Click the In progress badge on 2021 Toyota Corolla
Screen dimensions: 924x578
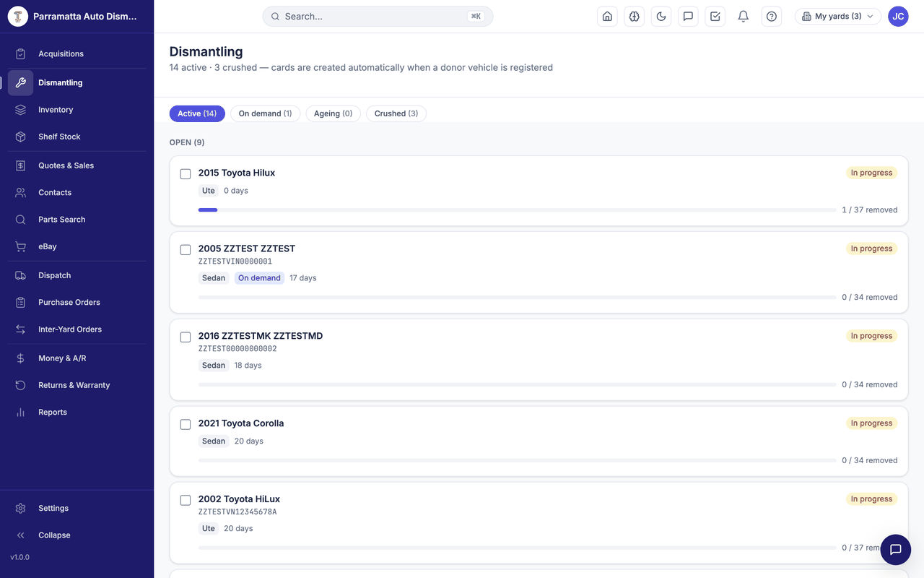point(871,423)
